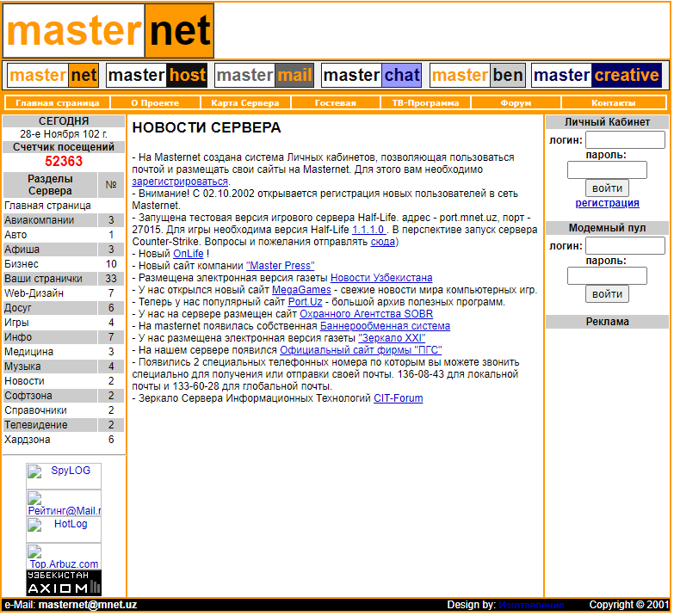674x616 pixels.
Task: Select the Web-Дизайн section
Action: (34, 293)
